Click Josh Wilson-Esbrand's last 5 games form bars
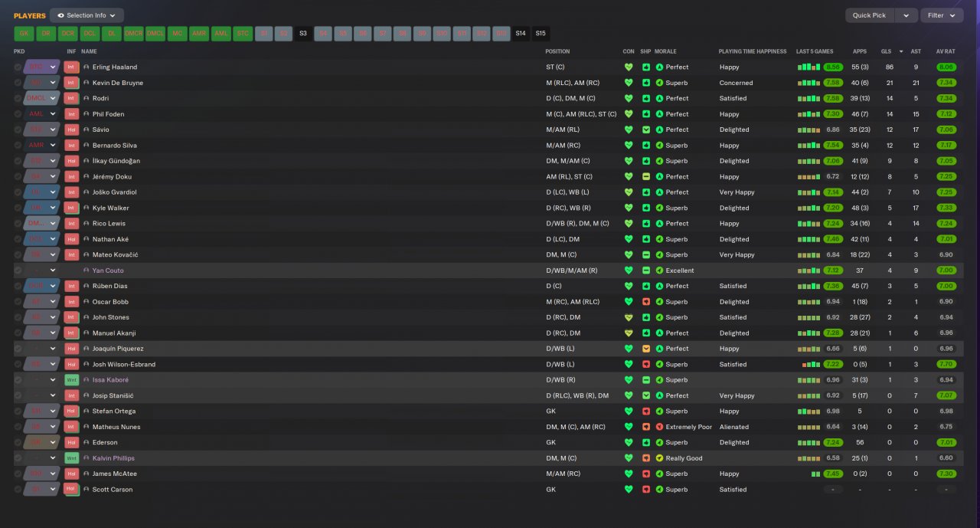The image size is (980, 528). click(x=811, y=365)
